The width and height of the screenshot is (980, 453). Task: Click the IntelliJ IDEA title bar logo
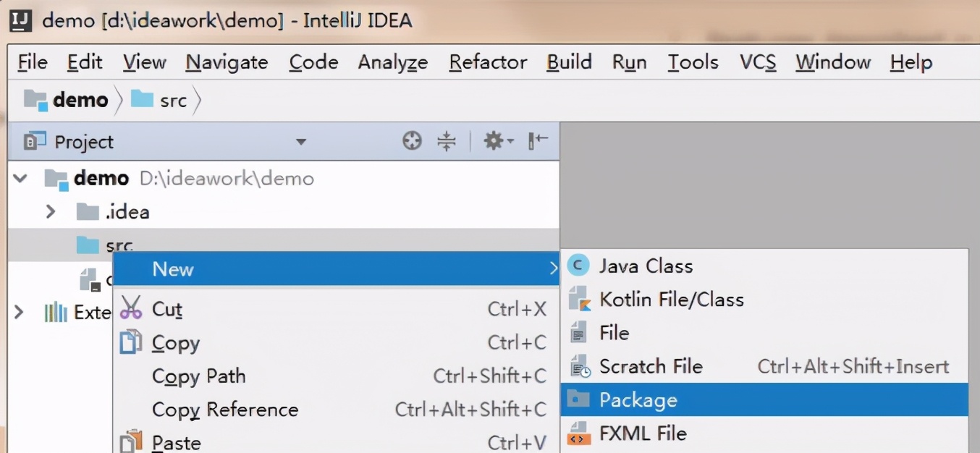pos(21,20)
